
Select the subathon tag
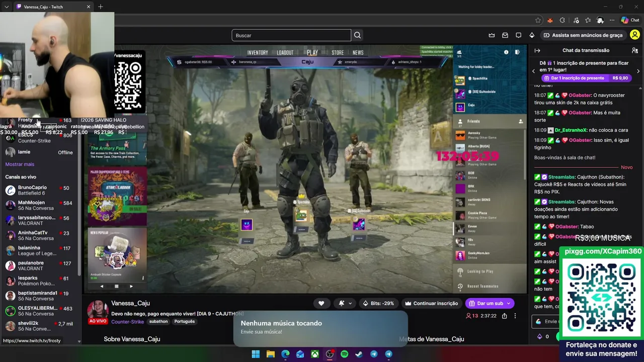point(158,321)
